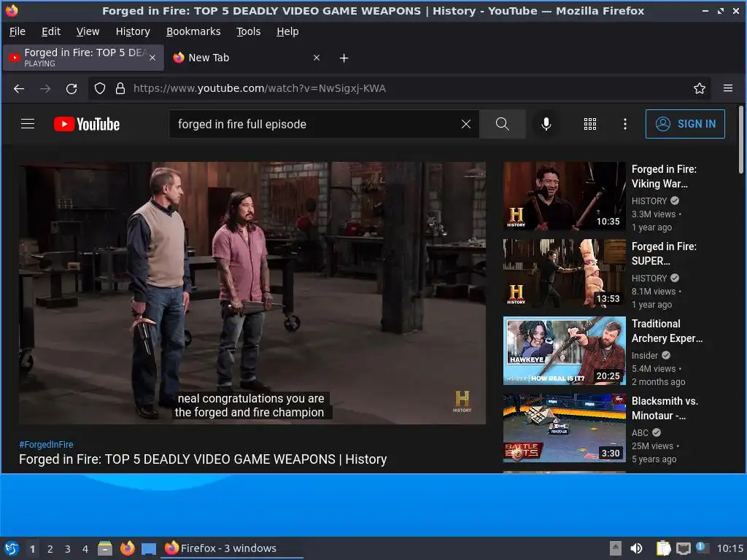The width and height of the screenshot is (747, 560).
Task: Open a new tab with plus button
Action: coord(344,58)
